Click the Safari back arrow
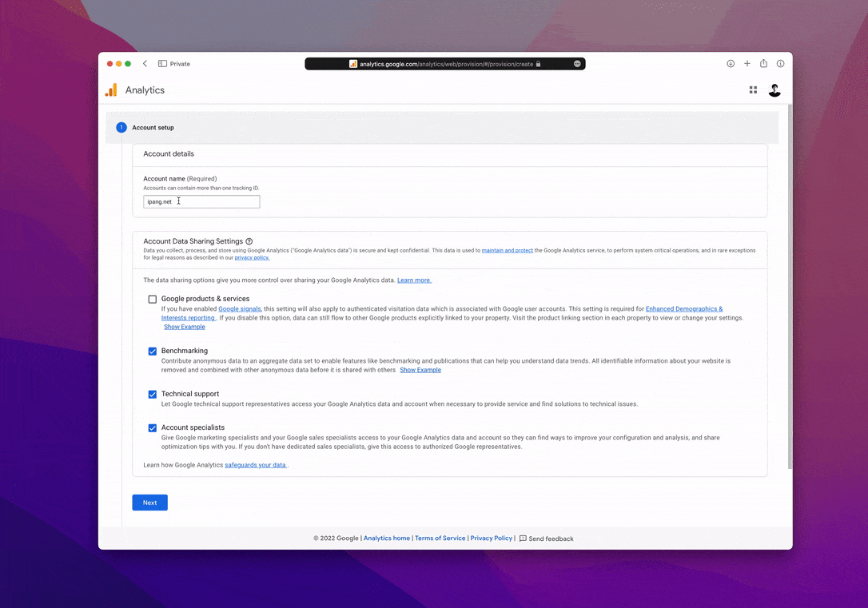 tap(145, 64)
